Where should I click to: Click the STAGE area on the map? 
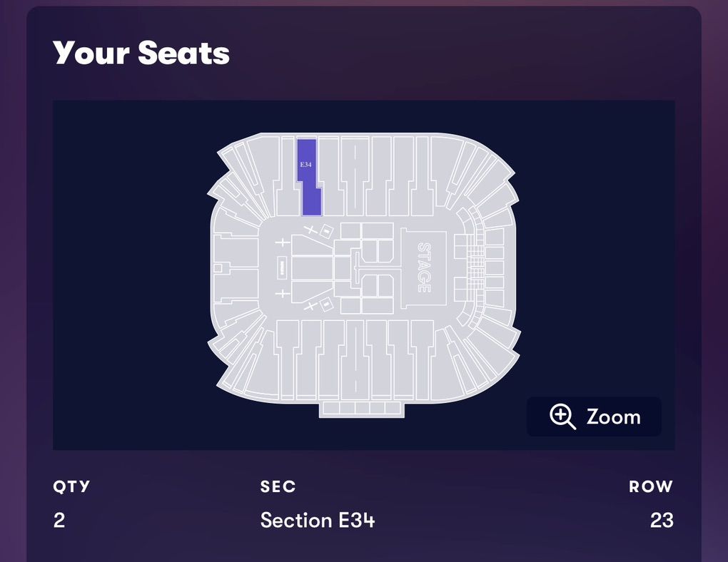coord(423,267)
